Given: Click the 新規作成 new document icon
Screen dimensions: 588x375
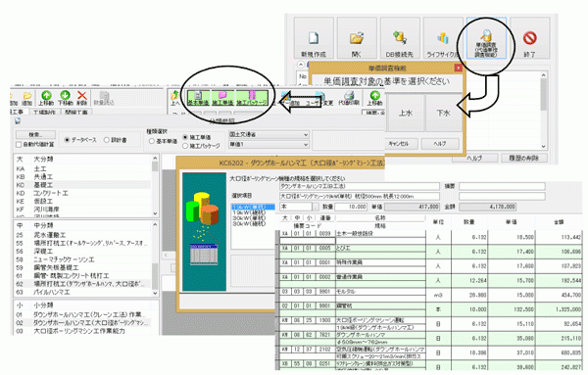Looking at the screenshot, I should click(x=314, y=38).
